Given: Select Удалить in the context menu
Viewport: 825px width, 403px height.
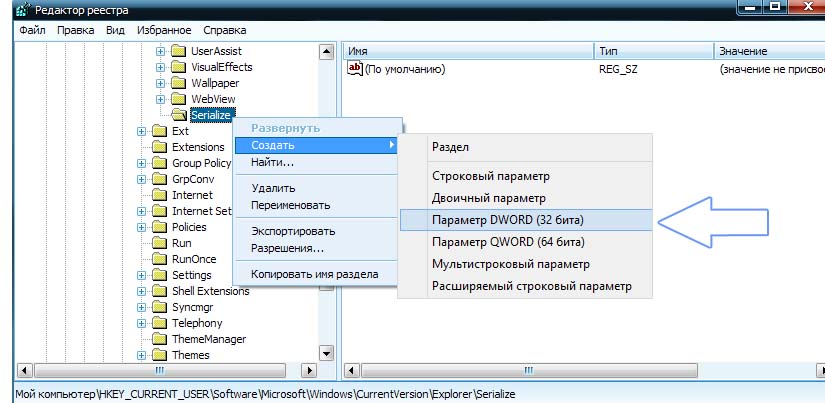Looking at the screenshot, I should [x=273, y=188].
